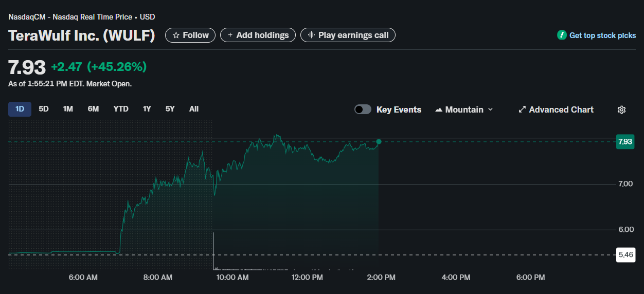This screenshot has width=644, height=294.
Task: Toggle the Key Events switch
Action: pyautogui.click(x=363, y=109)
